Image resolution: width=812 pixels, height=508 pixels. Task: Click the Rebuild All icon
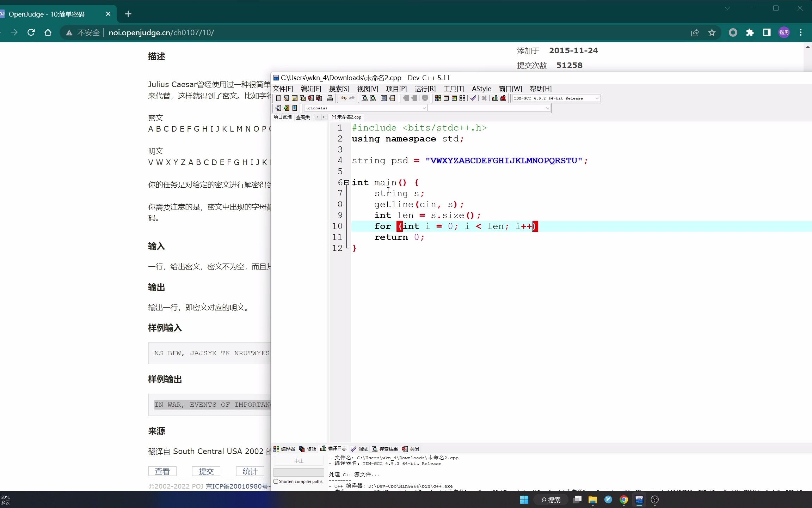[462, 98]
